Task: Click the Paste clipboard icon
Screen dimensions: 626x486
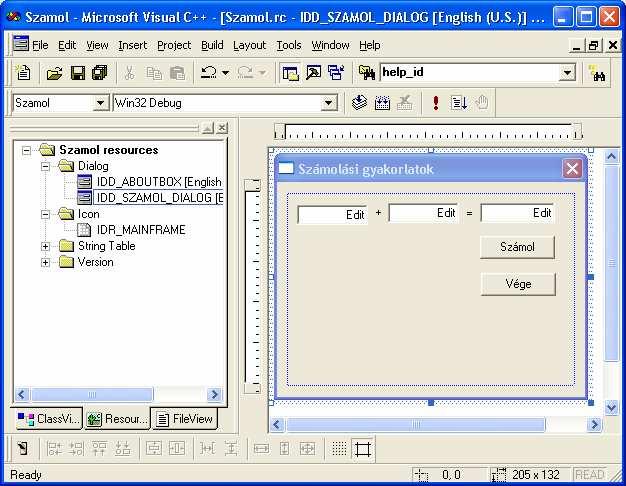Action: click(177, 73)
